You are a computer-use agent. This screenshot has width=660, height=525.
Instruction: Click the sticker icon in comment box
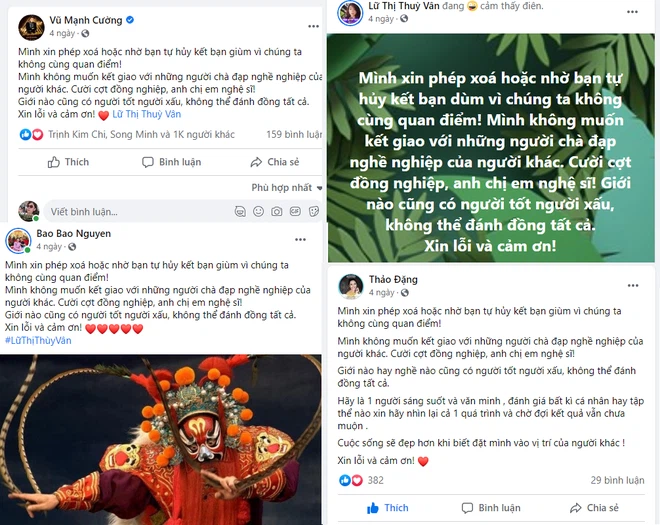tap(313, 211)
